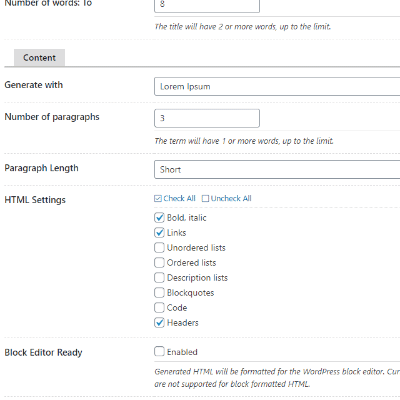Screen dimensions: 400x400
Task: Focus the Number of paragraphs field
Action: [x=207, y=118]
